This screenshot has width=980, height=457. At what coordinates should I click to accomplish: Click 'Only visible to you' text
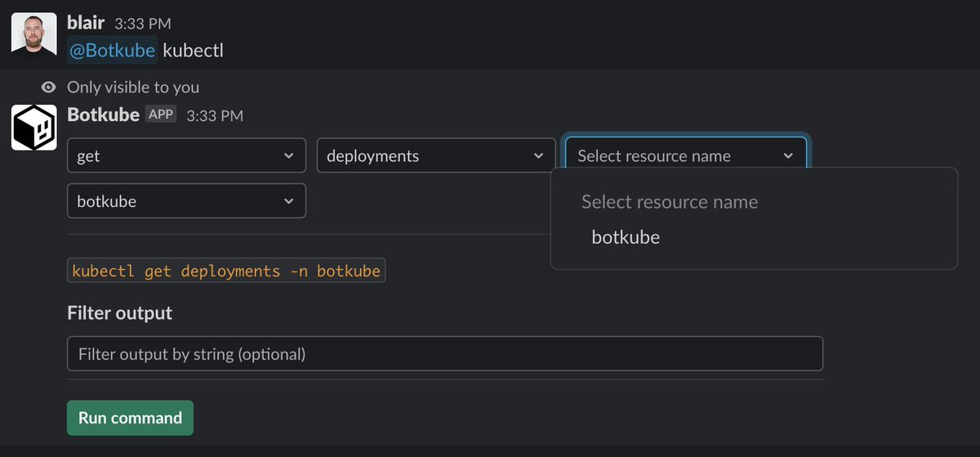tap(133, 87)
